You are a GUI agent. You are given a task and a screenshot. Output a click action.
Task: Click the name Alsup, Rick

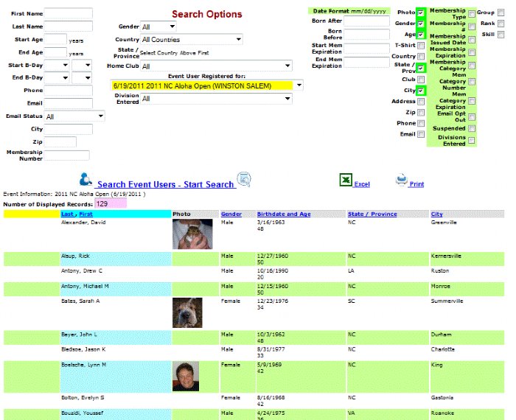click(75, 256)
